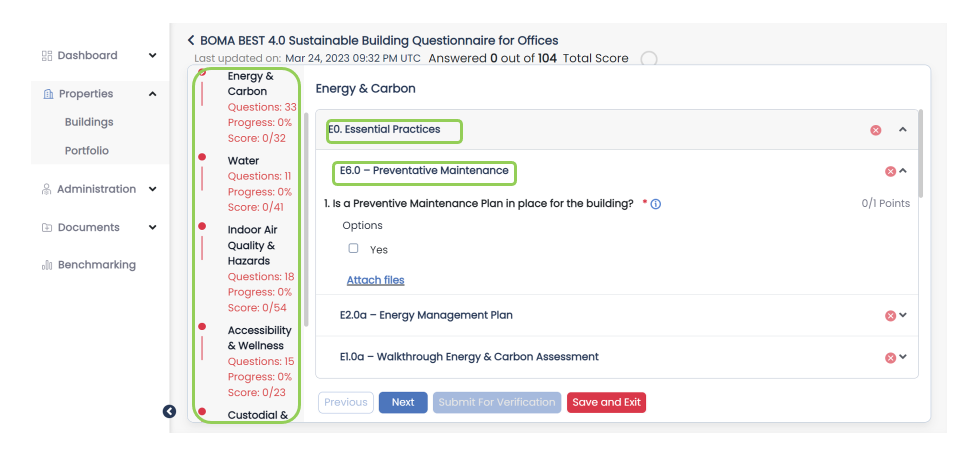The image size is (969, 461).
Task: Collapse the E6.0 Preventative Maintenance section
Action: pyautogui.click(x=903, y=171)
